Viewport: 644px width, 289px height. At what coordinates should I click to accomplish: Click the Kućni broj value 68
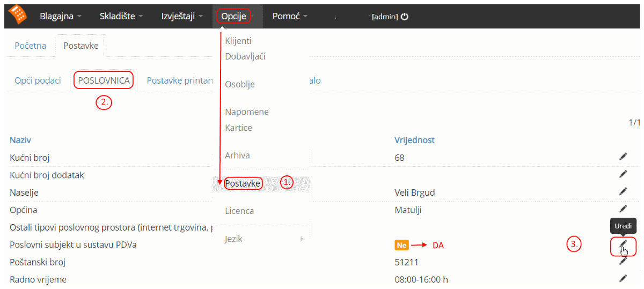point(399,158)
